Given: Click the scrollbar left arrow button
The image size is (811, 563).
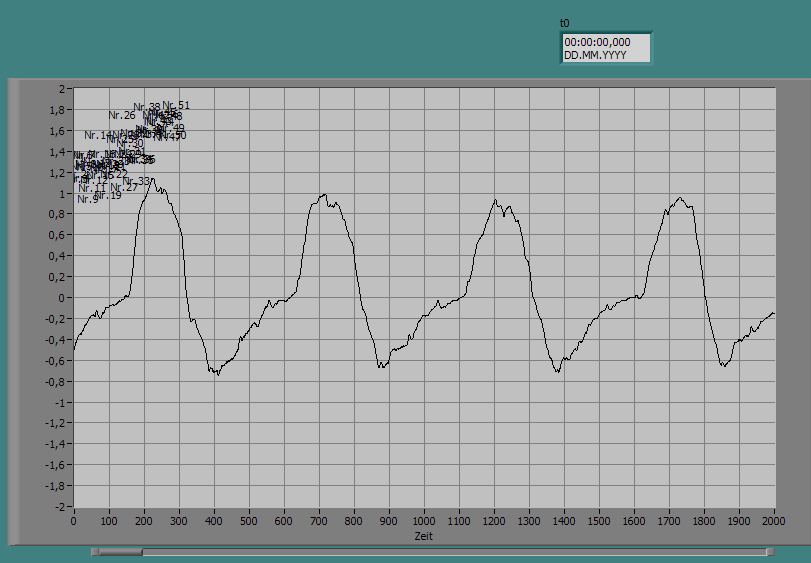Looking at the screenshot, I should click(95, 552).
